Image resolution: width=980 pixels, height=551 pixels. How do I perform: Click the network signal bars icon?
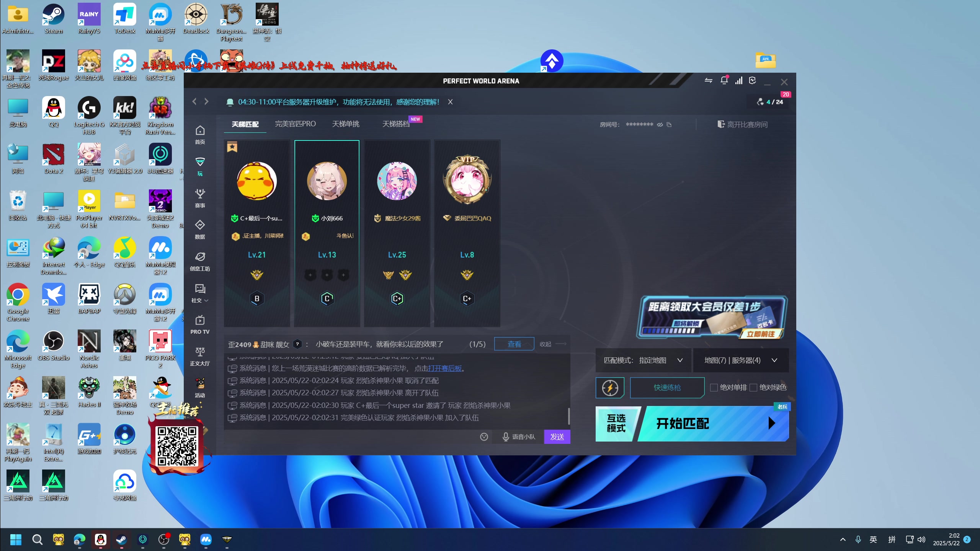739,81
